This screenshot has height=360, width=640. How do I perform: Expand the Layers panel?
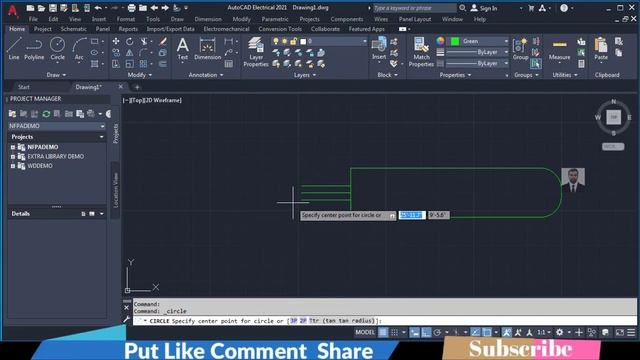305,75
